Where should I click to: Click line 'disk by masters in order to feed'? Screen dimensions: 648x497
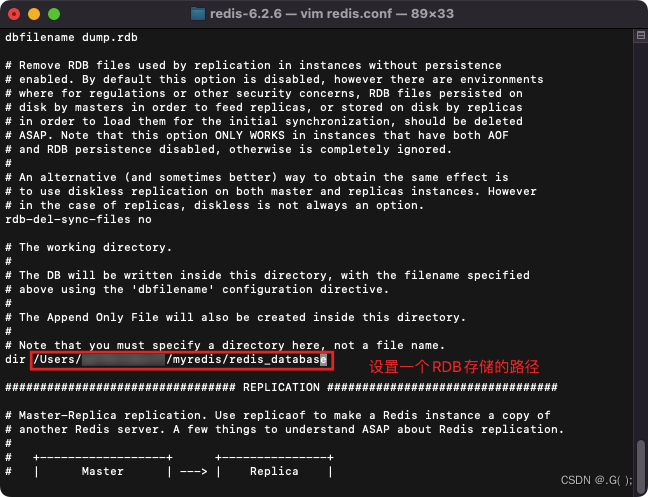tap(264, 107)
